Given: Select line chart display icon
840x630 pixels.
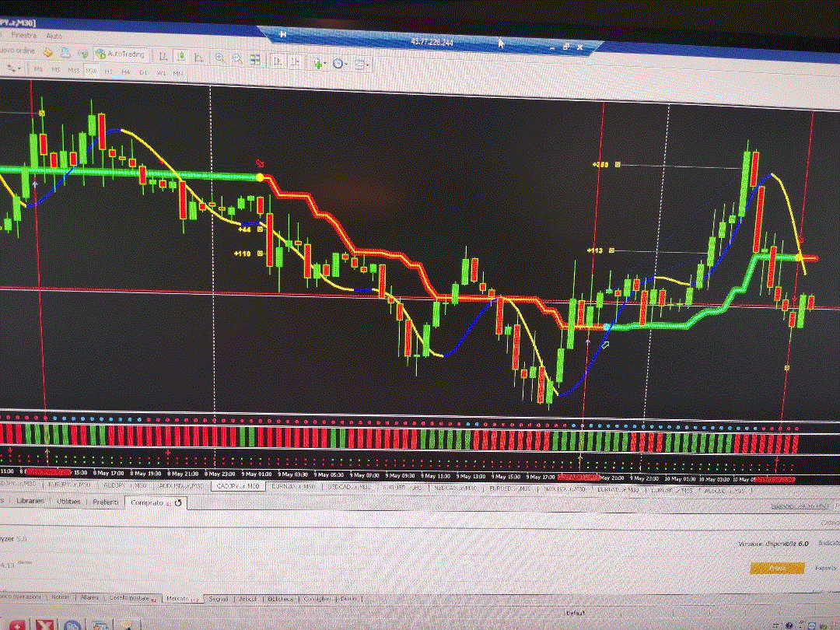Looking at the screenshot, I should [x=199, y=57].
